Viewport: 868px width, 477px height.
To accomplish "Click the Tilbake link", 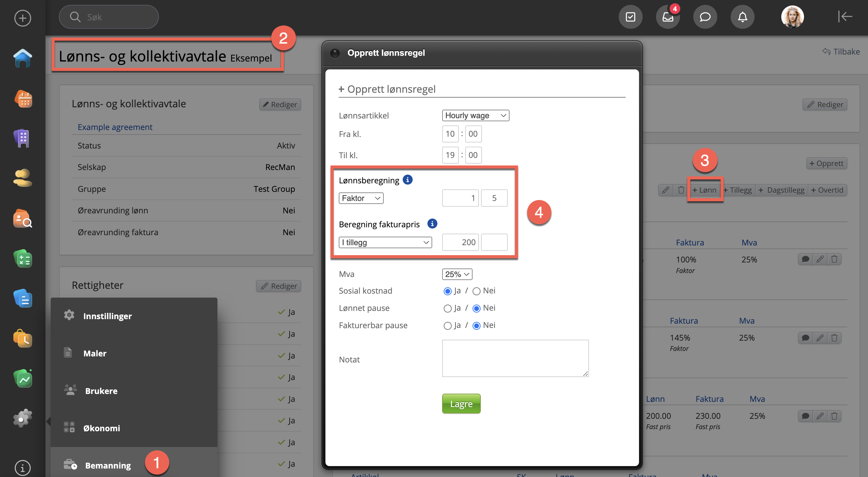I will click(841, 52).
